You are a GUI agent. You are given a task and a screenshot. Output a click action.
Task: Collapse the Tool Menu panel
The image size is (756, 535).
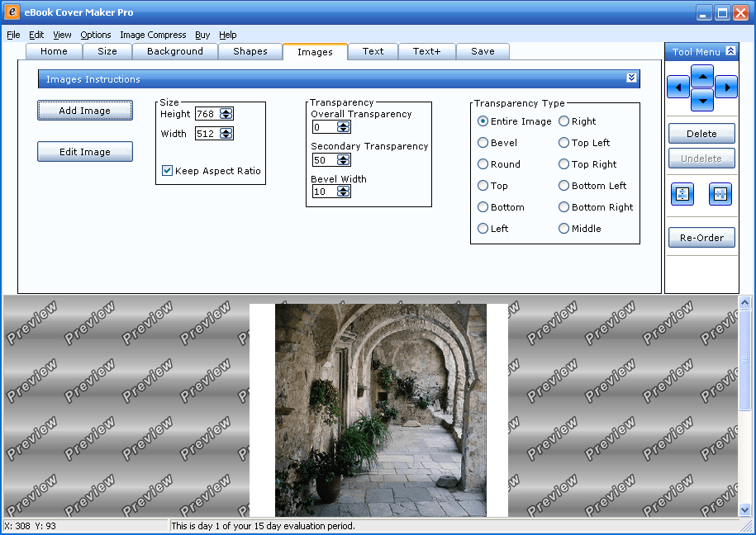[730, 51]
